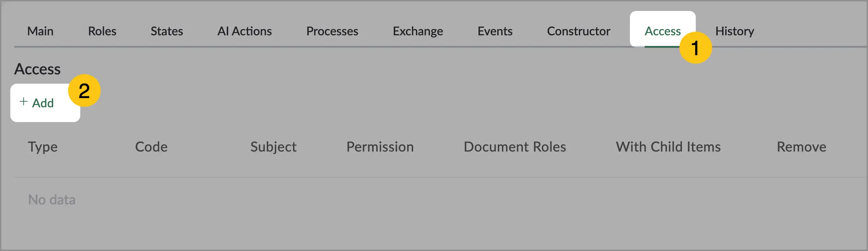Screen dimensions: 868x251
Task: Open the Events tab
Action: click(x=495, y=31)
